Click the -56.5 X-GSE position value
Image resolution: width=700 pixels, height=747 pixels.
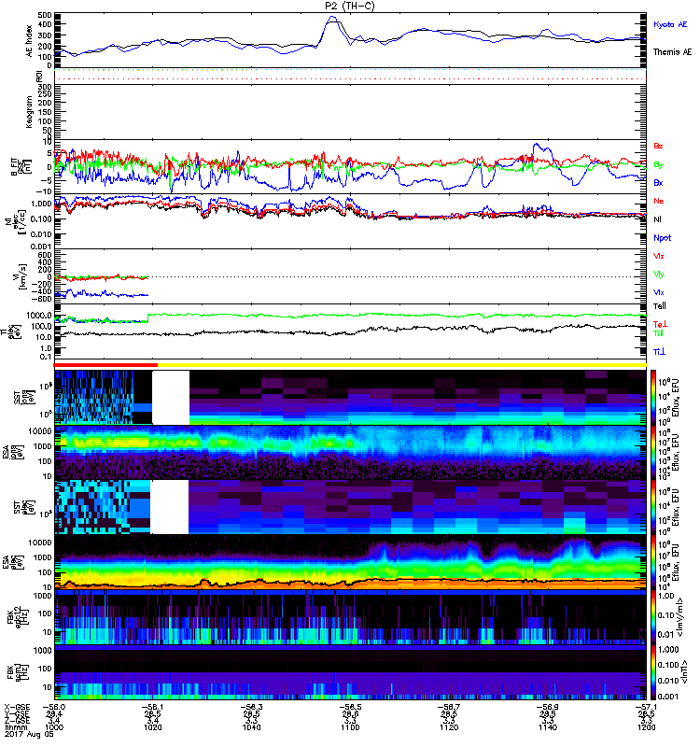pos(350,708)
